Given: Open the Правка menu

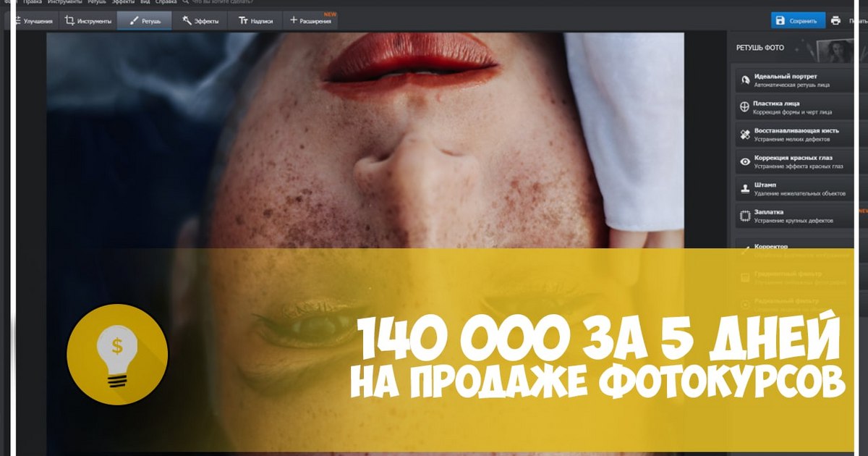Looking at the screenshot, I should [33, 2].
